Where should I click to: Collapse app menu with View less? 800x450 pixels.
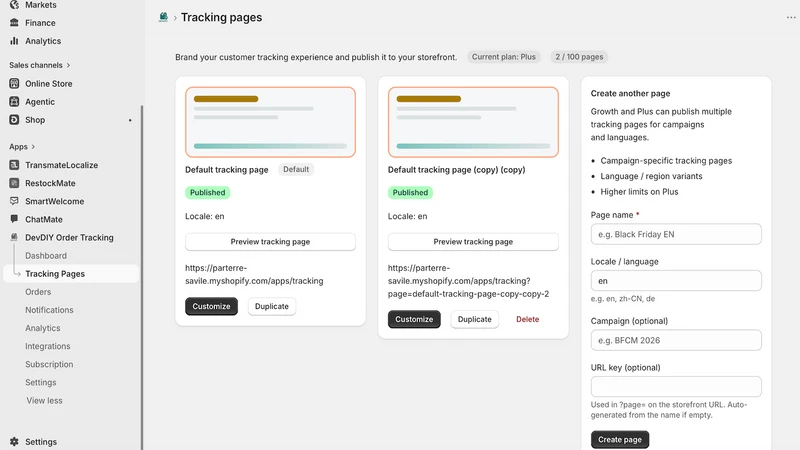click(44, 401)
